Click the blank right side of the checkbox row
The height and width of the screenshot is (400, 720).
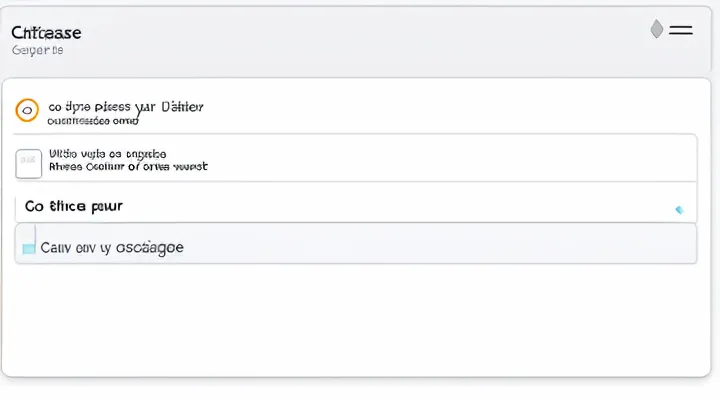pos(500,160)
